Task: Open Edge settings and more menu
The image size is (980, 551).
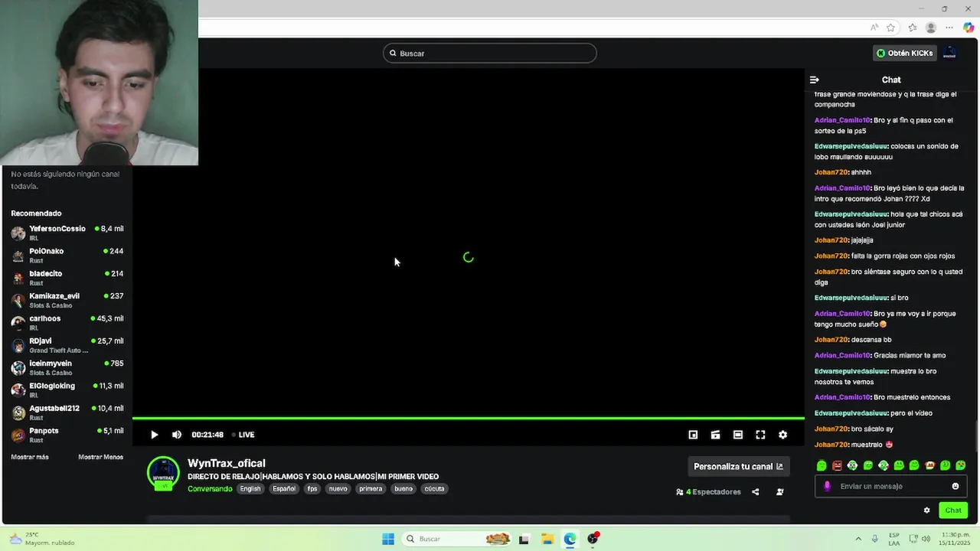Action: (949, 28)
